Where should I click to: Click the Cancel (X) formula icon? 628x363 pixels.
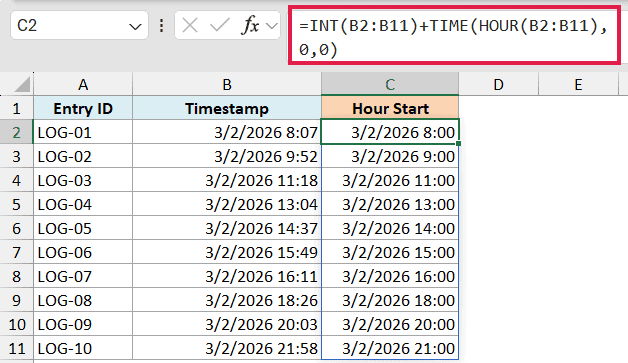189,26
